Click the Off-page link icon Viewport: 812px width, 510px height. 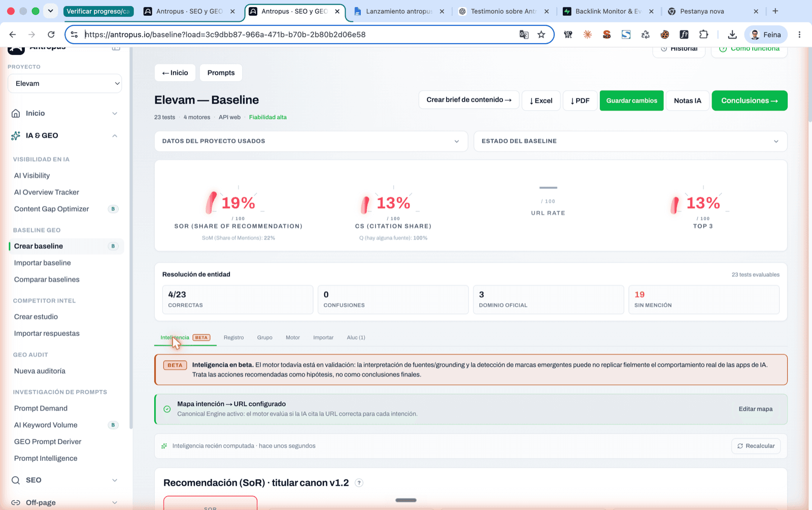16,502
